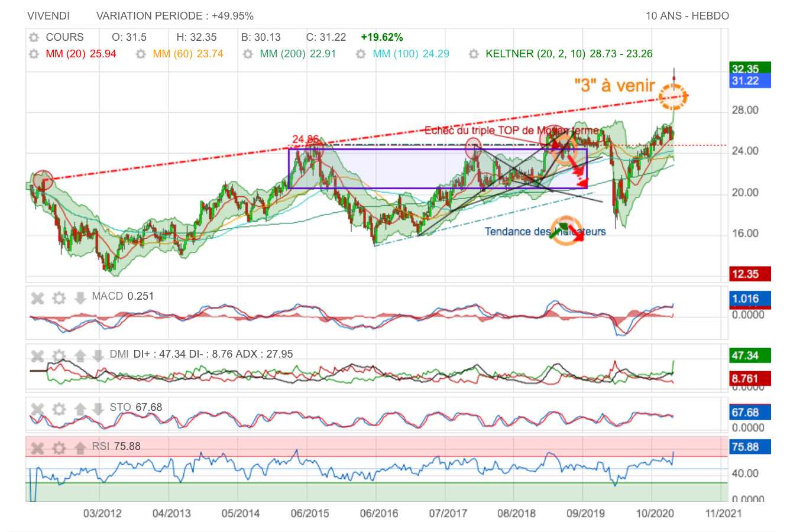Click the Echec du triple TOP annotation
803x532 pixels.
[511, 131]
